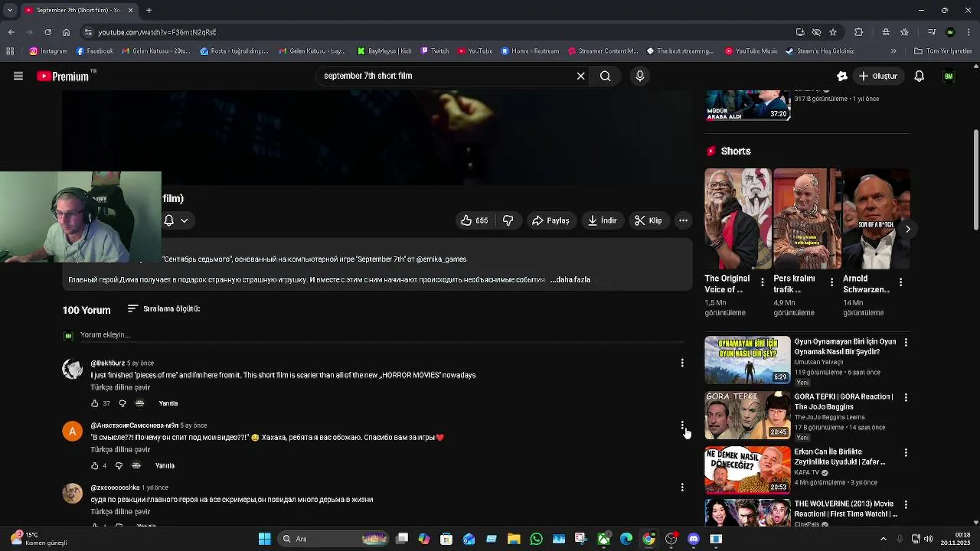The width and height of the screenshot is (980, 551).
Task: Open more video actions three-dot menu
Action: [x=683, y=220]
